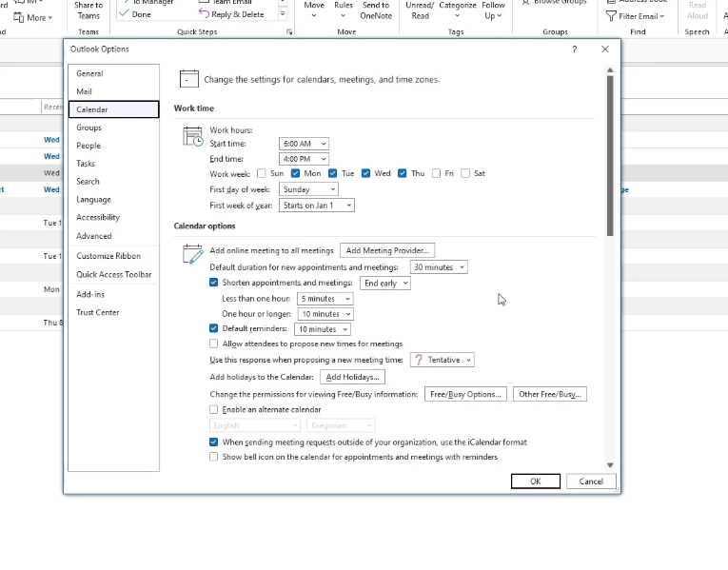Click Read Aloud speech button
Image resolution: width=728 pixels, height=570 pixels.
(x=698, y=10)
